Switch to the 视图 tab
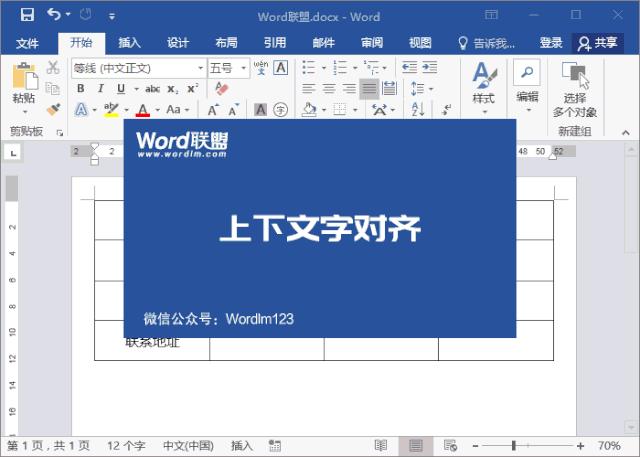Image resolution: width=640 pixels, height=457 pixels. (x=420, y=43)
